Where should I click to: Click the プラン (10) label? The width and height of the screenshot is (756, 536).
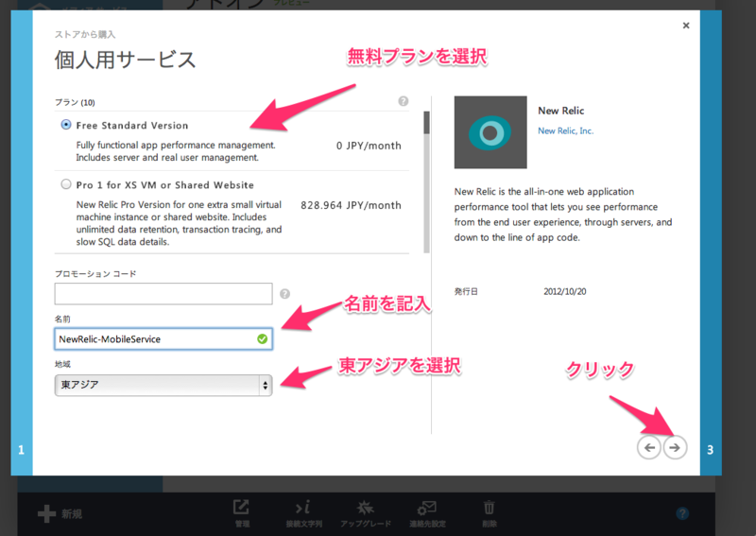[x=75, y=102]
